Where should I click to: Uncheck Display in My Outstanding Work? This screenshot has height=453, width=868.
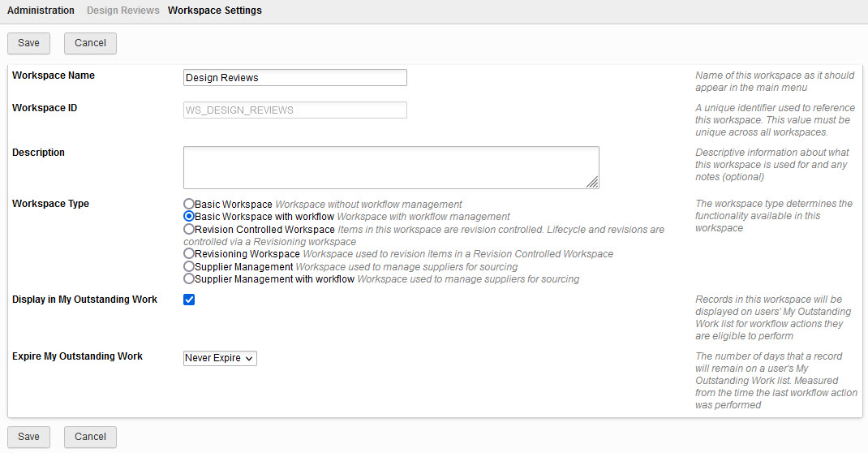click(189, 300)
